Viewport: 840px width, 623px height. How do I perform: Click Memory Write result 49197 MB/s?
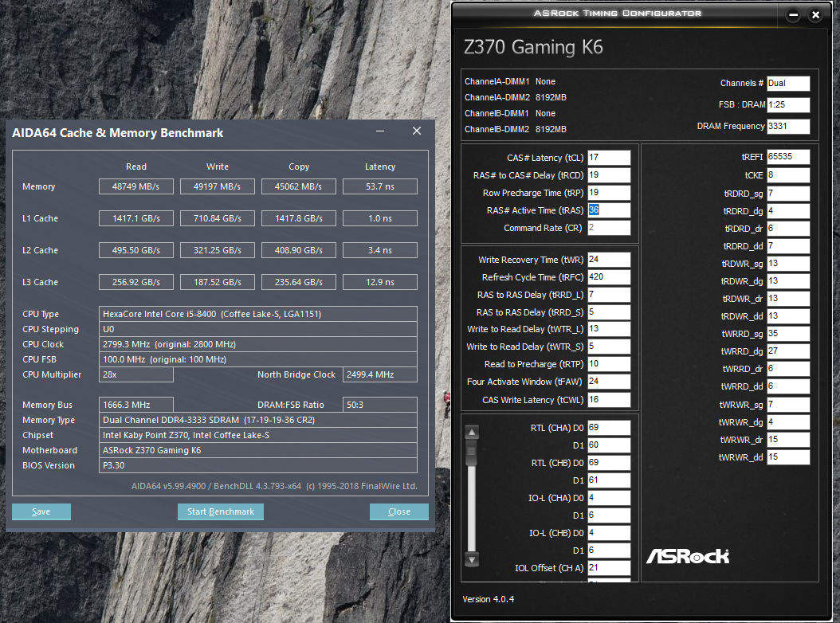click(218, 186)
